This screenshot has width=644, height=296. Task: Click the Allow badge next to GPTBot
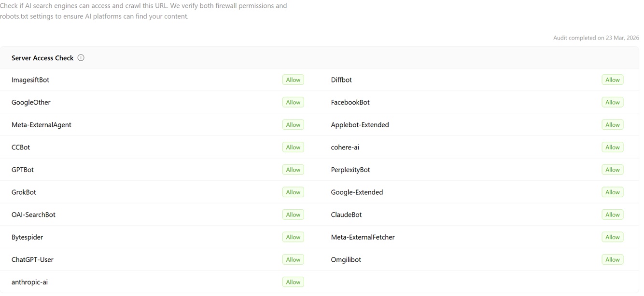(293, 170)
